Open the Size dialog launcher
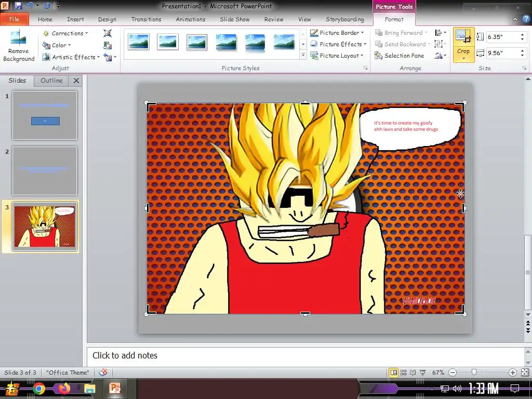This screenshot has height=399, width=532. pos(525,68)
